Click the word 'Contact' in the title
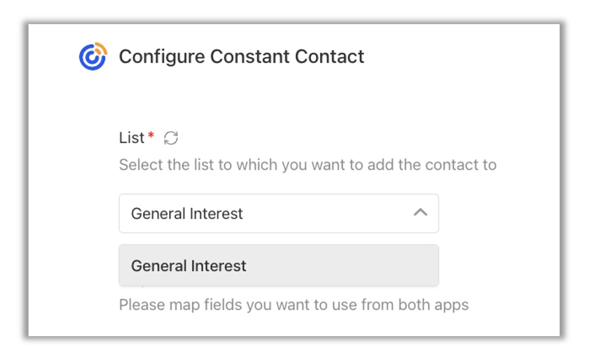 click(329, 57)
